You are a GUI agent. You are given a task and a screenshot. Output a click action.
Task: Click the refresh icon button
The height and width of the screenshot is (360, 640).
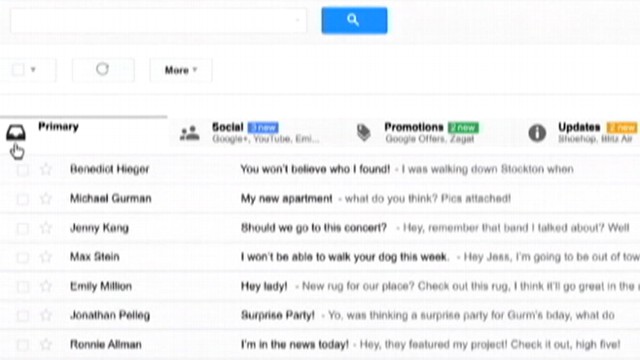click(x=102, y=69)
